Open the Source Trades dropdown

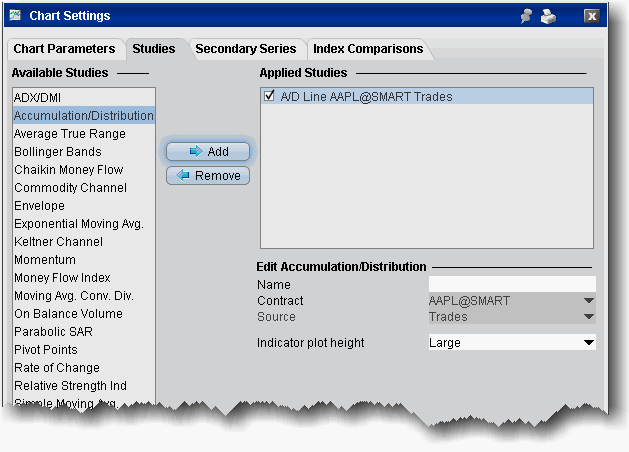pos(588,317)
